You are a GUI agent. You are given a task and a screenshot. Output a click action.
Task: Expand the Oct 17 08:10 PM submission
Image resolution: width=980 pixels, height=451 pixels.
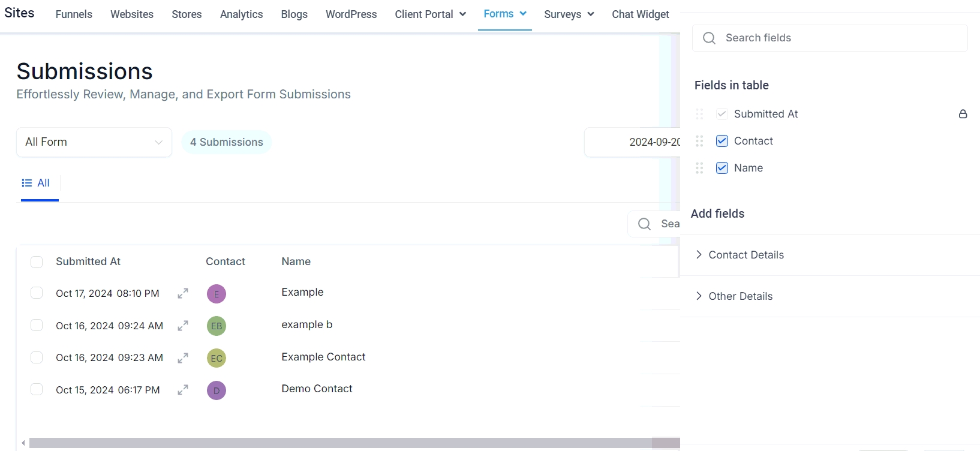183,293
